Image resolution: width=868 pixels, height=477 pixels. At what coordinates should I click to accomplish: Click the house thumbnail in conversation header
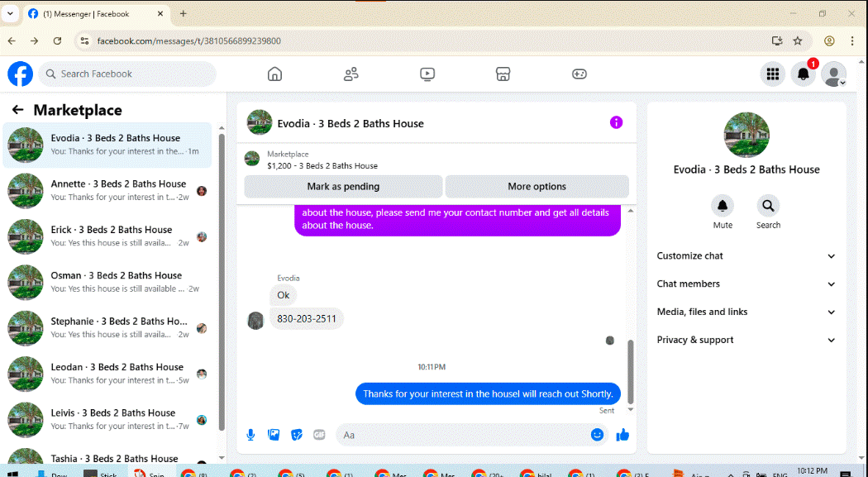click(259, 122)
